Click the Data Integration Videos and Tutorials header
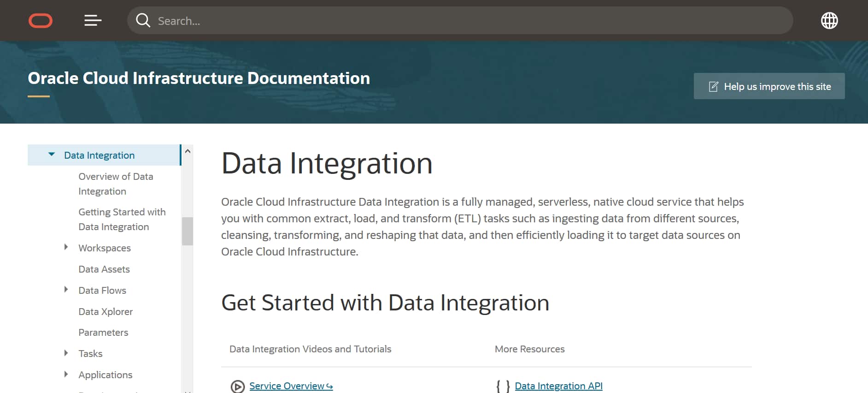Viewport: 868px width, 393px height. tap(310, 349)
